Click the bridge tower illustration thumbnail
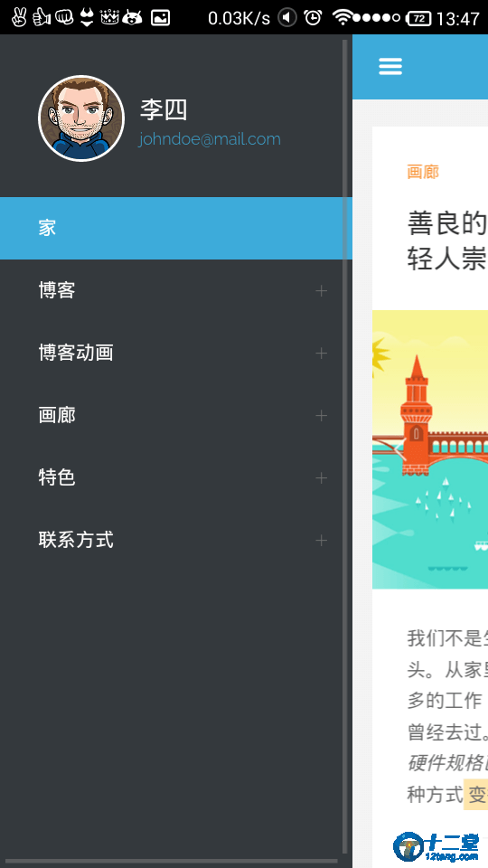This screenshot has height=868, width=488. click(x=430, y=449)
